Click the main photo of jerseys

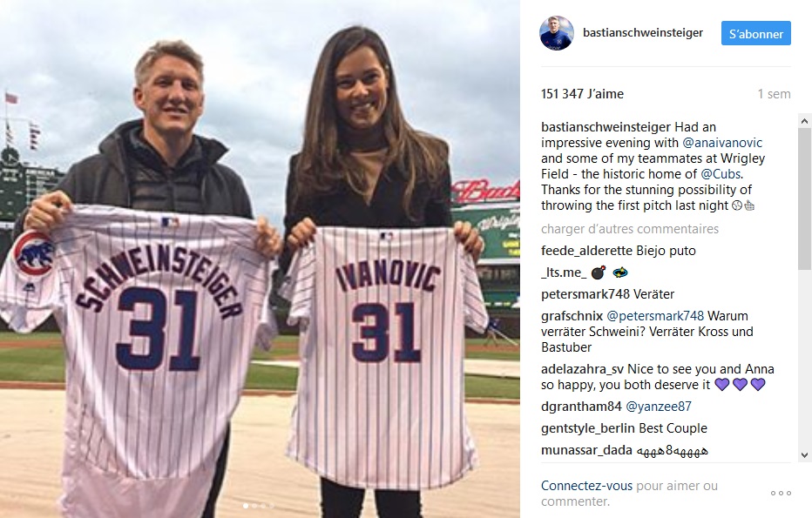[260, 259]
